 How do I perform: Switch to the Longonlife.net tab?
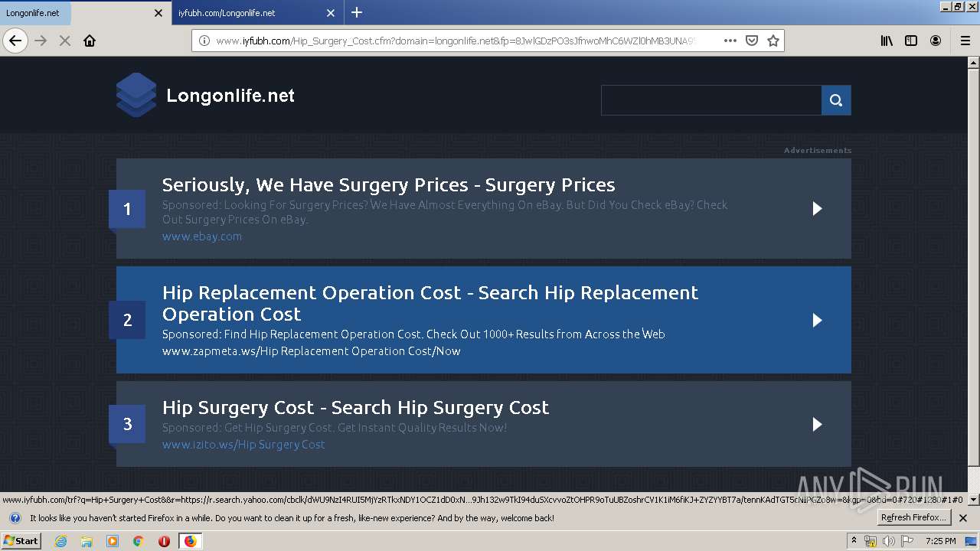tap(84, 13)
